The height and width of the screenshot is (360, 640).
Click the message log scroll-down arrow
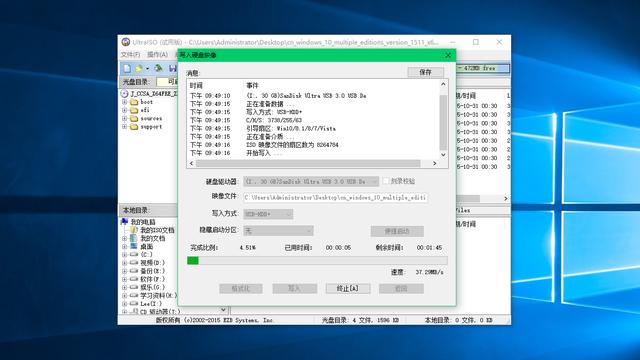point(443,155)
